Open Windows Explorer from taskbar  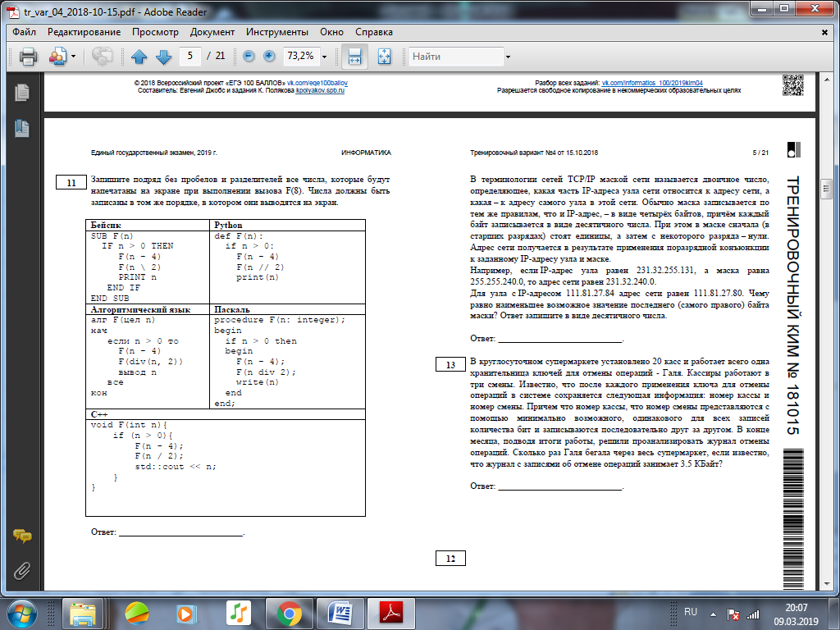(83, 614)
